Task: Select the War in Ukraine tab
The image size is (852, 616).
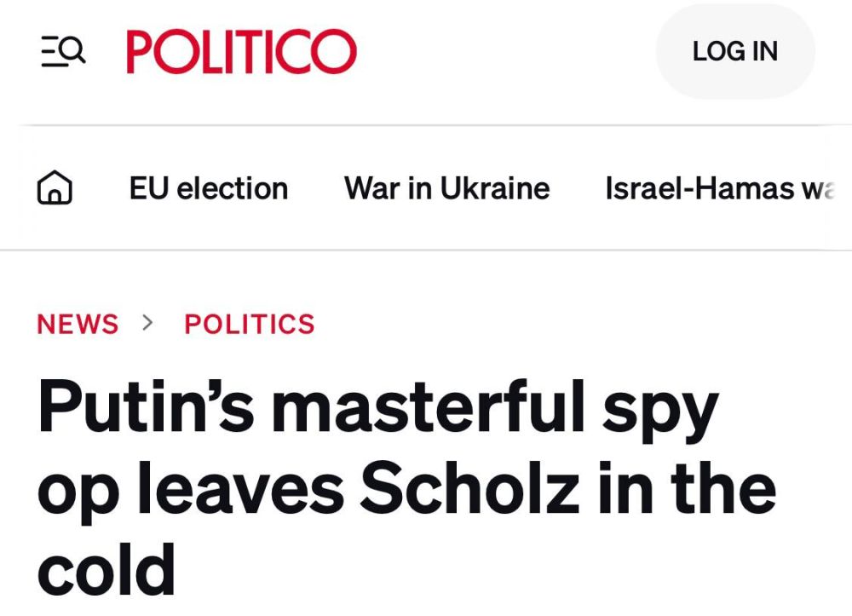Action: click(x=446, y=188)
